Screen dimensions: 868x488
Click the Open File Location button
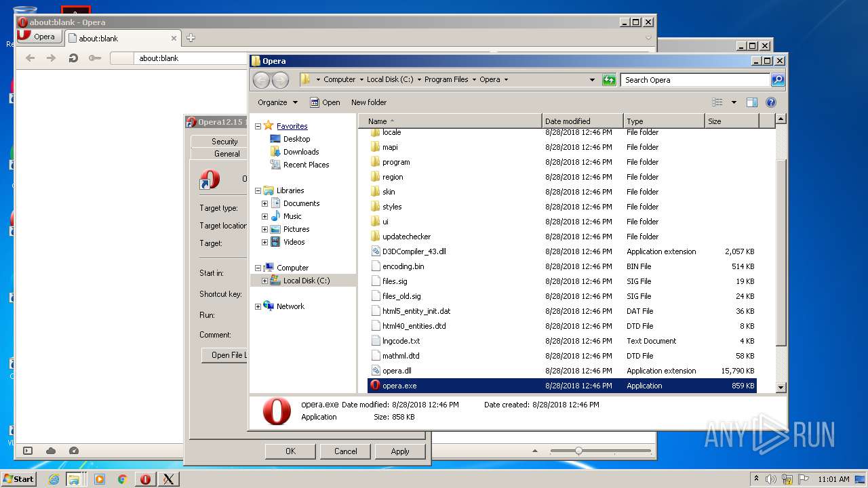pyautogui.click(x=226, y=355)
